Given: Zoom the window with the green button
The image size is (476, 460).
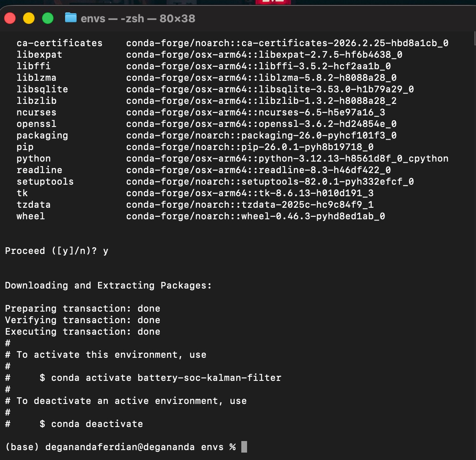Looking at the screenshot, I should [x=48, y=18].
